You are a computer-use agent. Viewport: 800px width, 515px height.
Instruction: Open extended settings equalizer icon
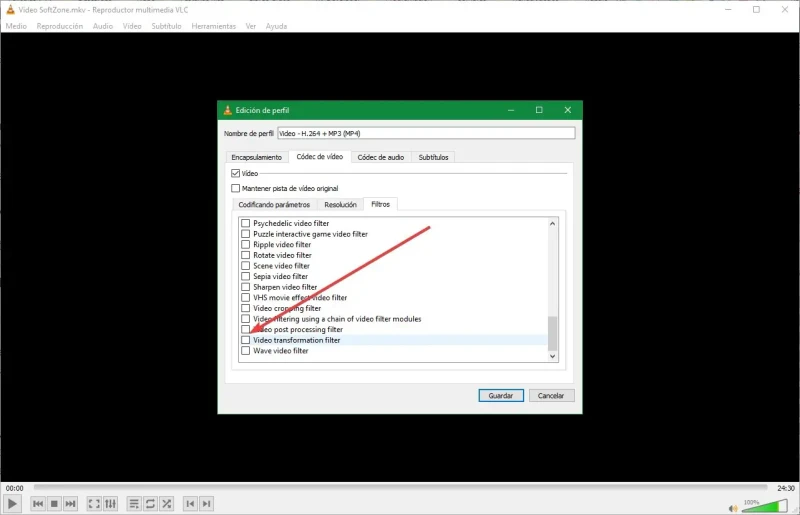[x=110, y=504]
